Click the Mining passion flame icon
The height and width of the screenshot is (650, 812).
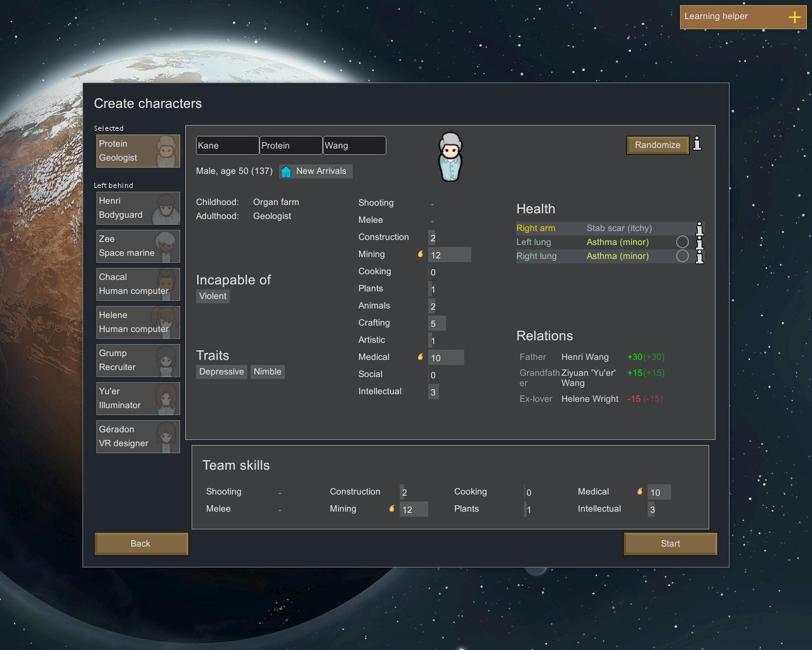click(x=420, y=254)
